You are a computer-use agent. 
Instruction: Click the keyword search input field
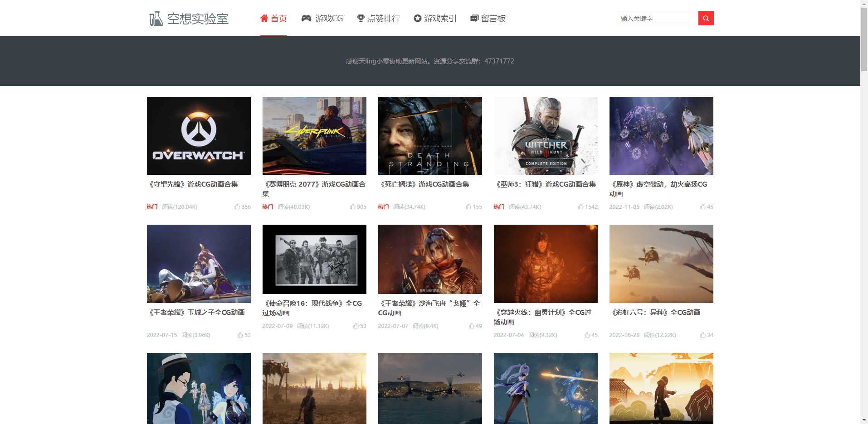(657, 19)
